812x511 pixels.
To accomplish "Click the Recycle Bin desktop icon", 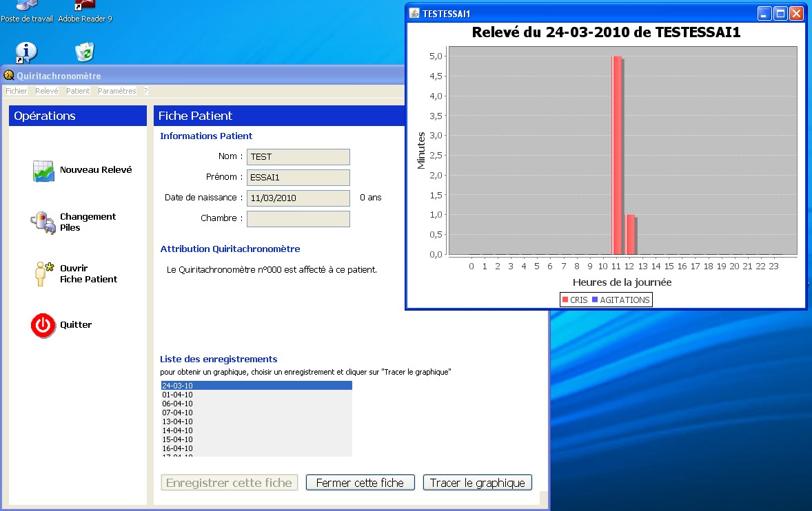I will click(x=84, y=52).
